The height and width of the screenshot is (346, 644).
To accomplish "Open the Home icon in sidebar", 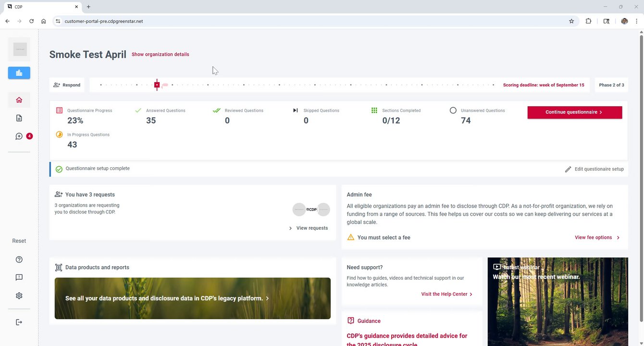I will (19, 100).
